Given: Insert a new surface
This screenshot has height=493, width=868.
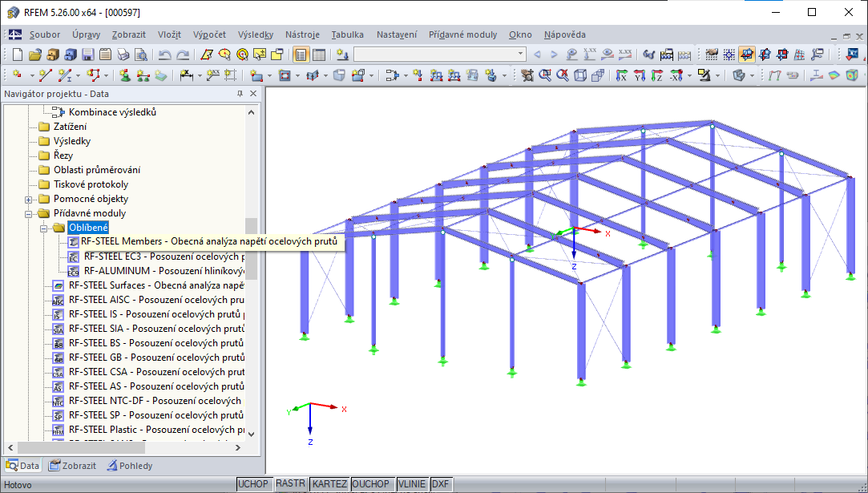Looking at the screenshot, I should coord(256,75).
